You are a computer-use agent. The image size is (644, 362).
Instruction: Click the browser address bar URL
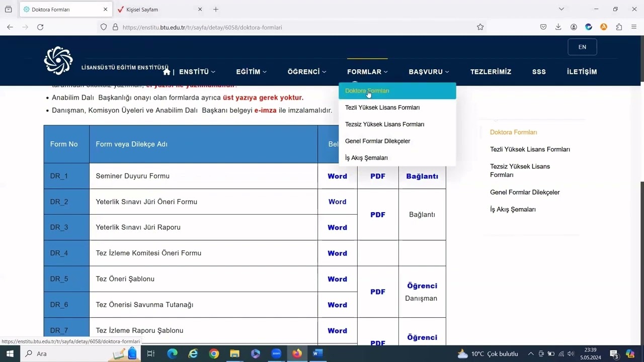pyautogui.click(x=202, y=27)
